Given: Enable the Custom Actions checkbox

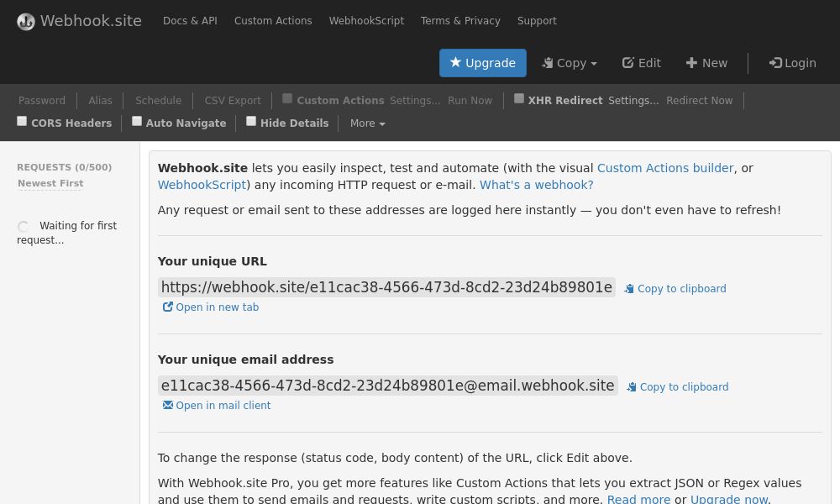Looking at the screenshot, I should pos(287,98).
